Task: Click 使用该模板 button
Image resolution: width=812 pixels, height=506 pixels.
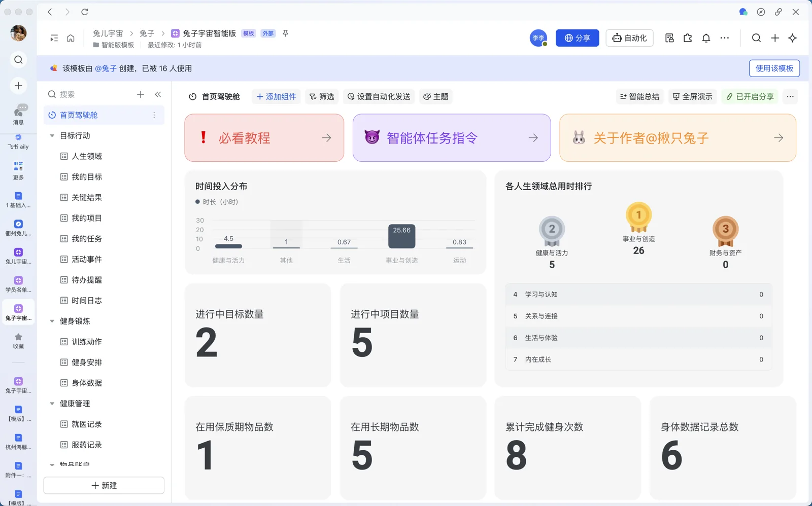Action: (774, 68)
